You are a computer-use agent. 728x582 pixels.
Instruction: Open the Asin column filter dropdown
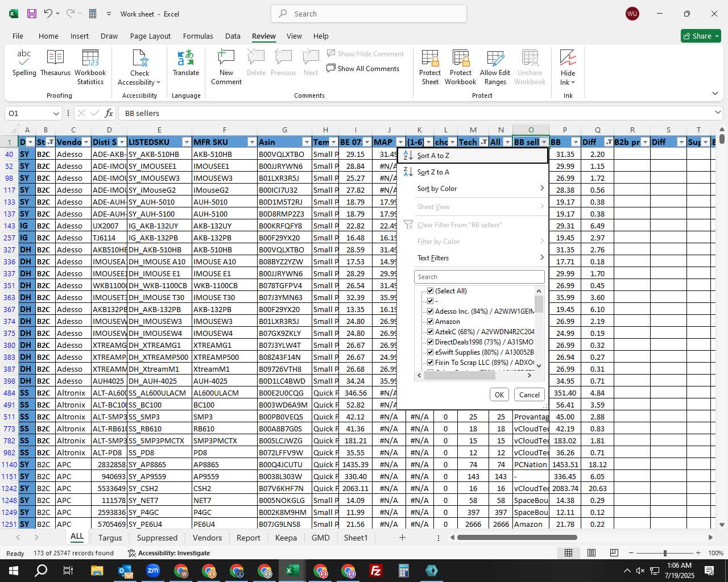307,142
